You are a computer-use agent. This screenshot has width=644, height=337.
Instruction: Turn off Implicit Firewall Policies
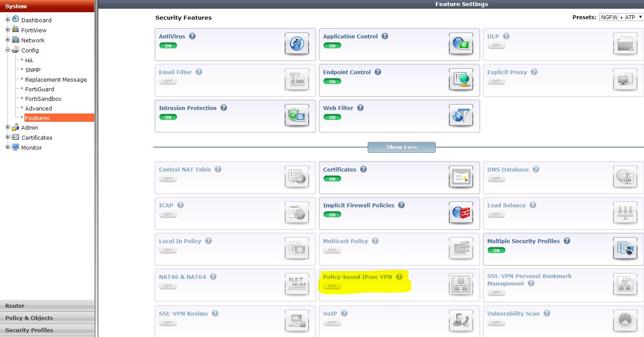pos(332,215)
